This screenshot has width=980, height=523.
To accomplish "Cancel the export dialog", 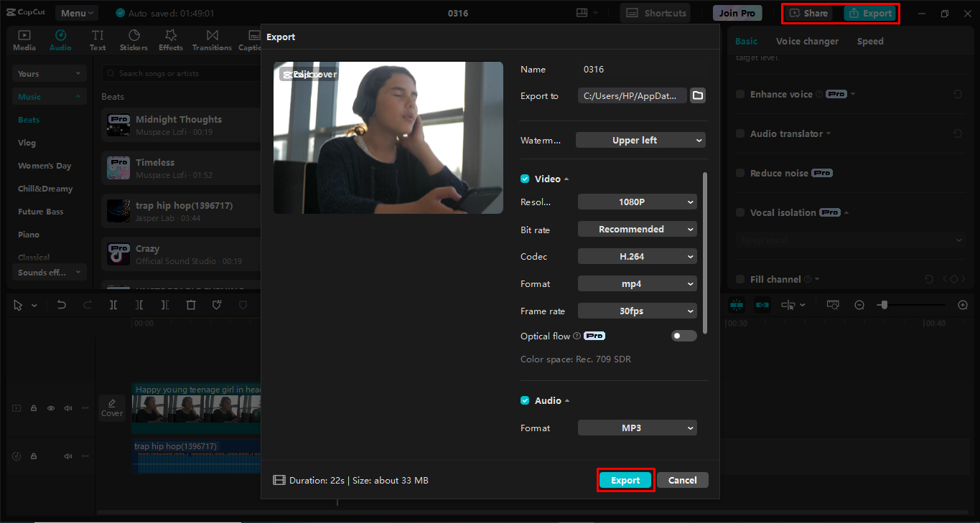I will [x=682, y=480].
